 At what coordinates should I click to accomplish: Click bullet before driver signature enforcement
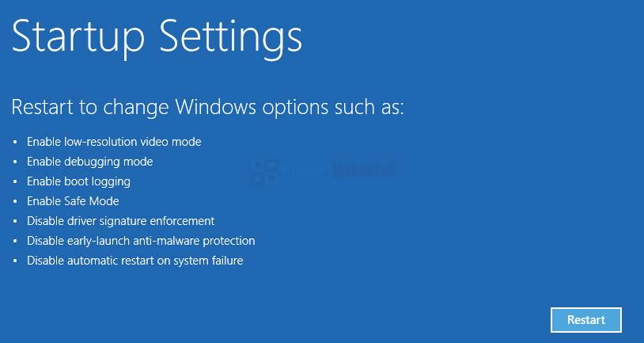click(x=16, y=221)
